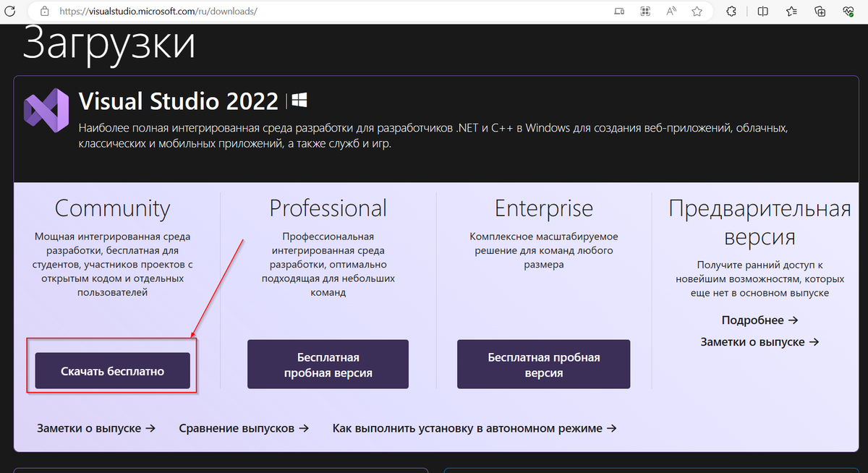Open Заметки о выпуске under Предварительная версия

click(x=759, y=341)
